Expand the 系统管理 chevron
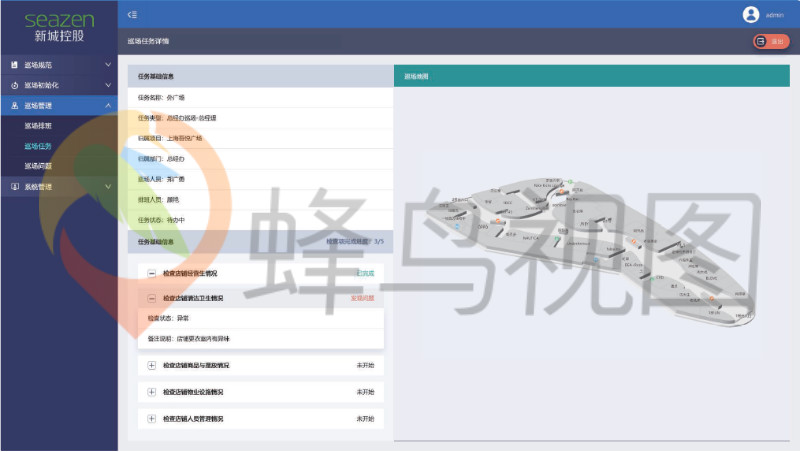The width and height of the screenshot is (800, 452). click(x=108, y=187)
